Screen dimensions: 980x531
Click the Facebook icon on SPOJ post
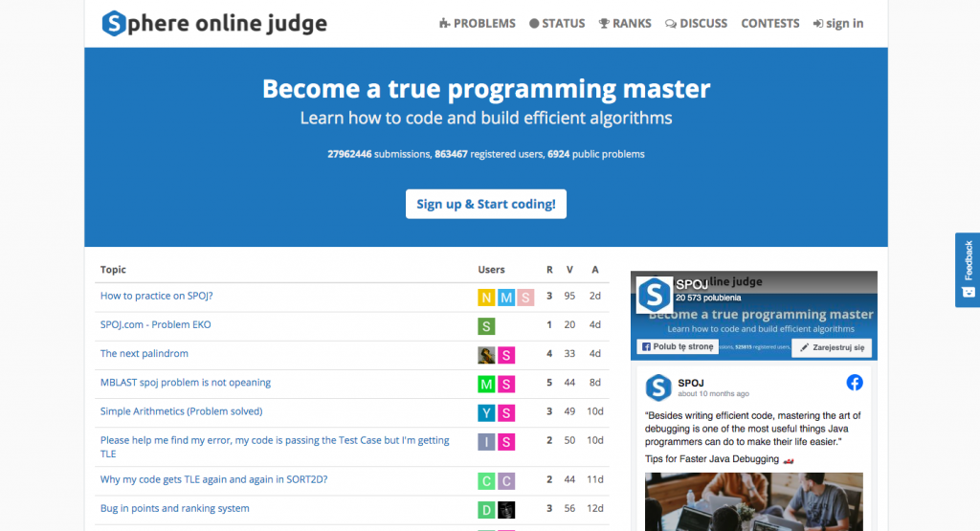pos(855,383)
